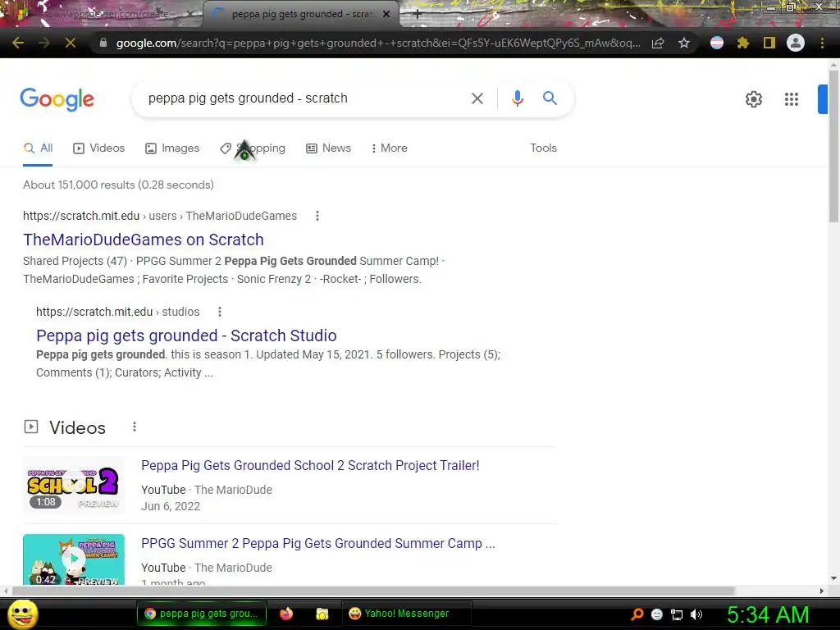The image size is (840, 630).
Task: Click the search magnifier in system tray
Action: tap(637, 614)
